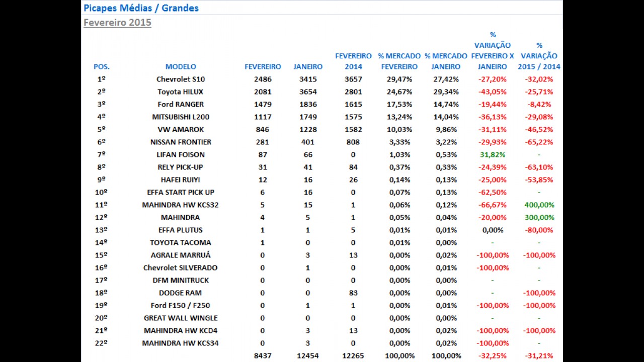Click the 0,00% variation in EFFA PLUTUS row
This screenshot has height=362, width=644.
coord(493,230)
